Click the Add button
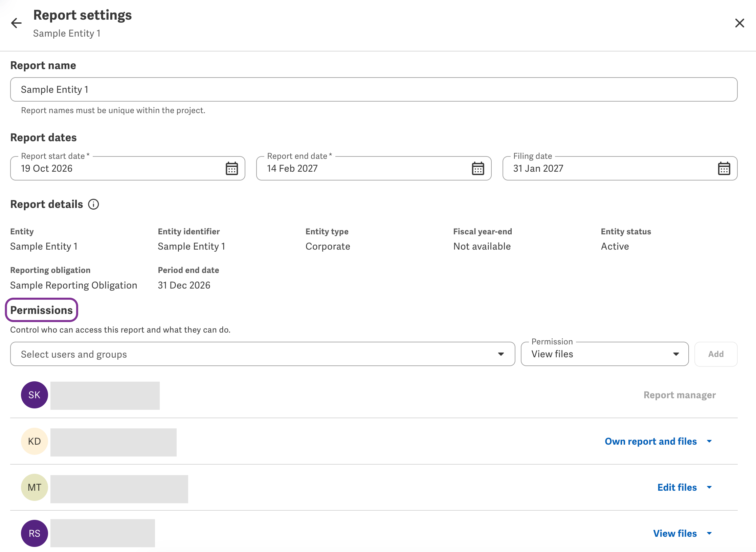 click(716, 354)
